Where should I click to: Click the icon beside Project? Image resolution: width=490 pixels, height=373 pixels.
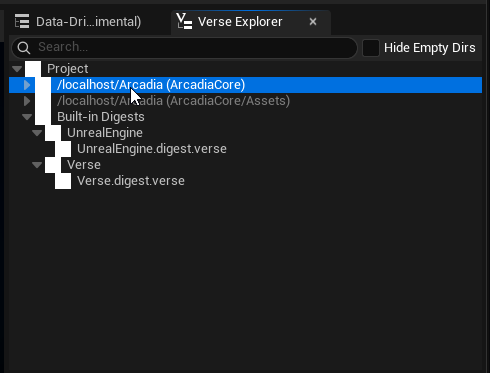tap(33, 69)
